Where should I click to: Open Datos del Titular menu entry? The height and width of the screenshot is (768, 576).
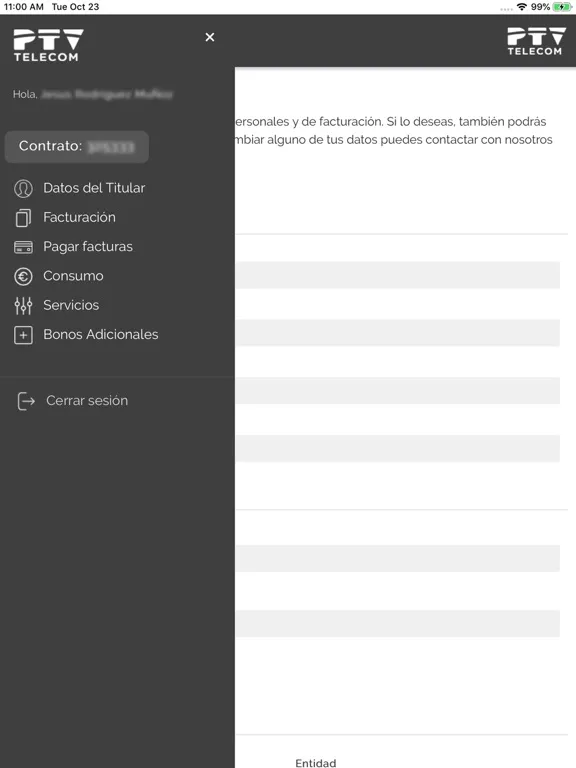[x=94, y=188]
